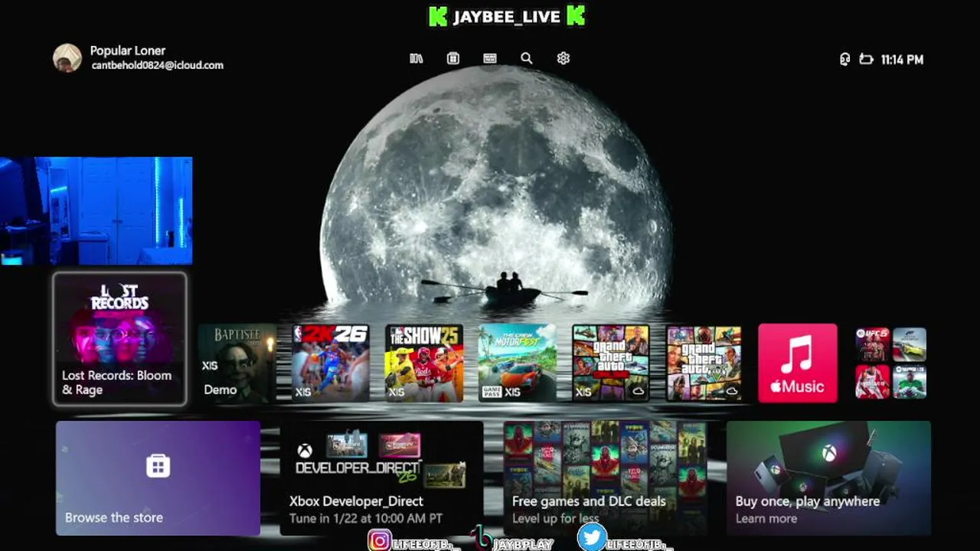This screenshot has width=980, height=551.
Task: Open Settings gear icon
Action: point(563,58)
